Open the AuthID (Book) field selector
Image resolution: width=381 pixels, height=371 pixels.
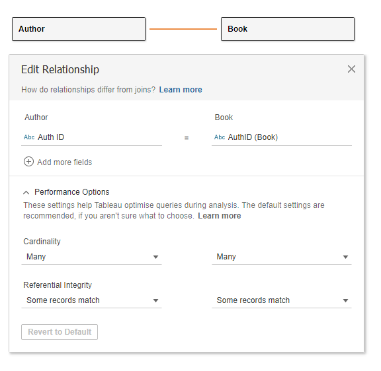(x=282, y=137)
